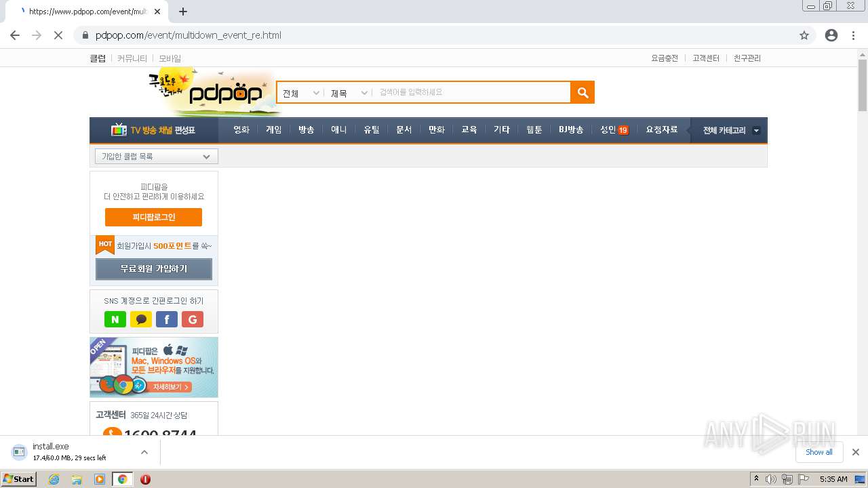Viewport: 868px width, 488px height.
Task: Select the 성인 19 category menu
Action: click(x=614, y=129)
